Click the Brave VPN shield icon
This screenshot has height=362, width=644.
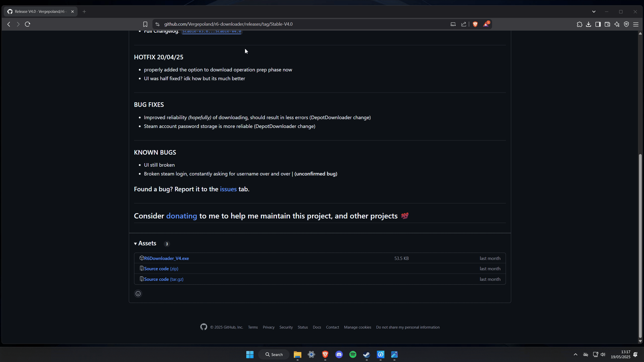[x=626, y=24]
